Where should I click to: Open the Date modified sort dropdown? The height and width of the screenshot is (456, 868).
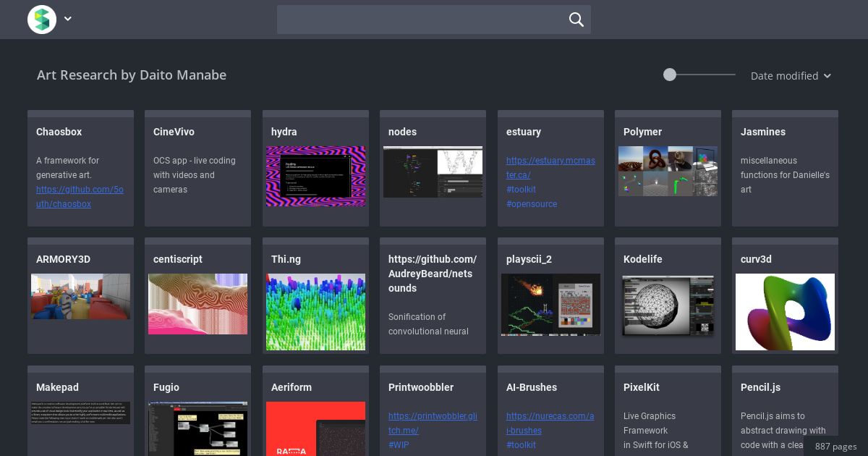791,75
